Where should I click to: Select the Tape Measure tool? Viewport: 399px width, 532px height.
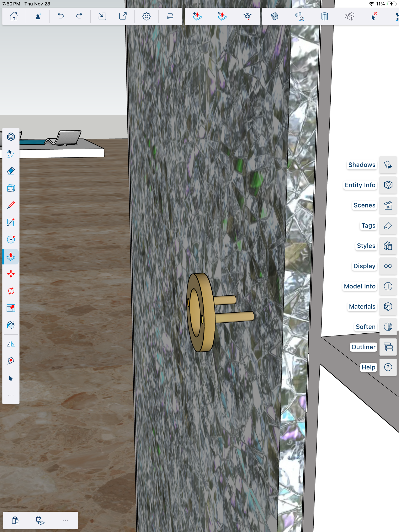pyautogui.click(x=11, y=361)
